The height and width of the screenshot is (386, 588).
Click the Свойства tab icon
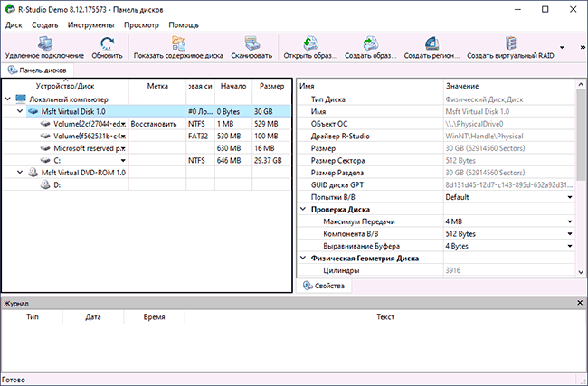(x=308, y=286)
